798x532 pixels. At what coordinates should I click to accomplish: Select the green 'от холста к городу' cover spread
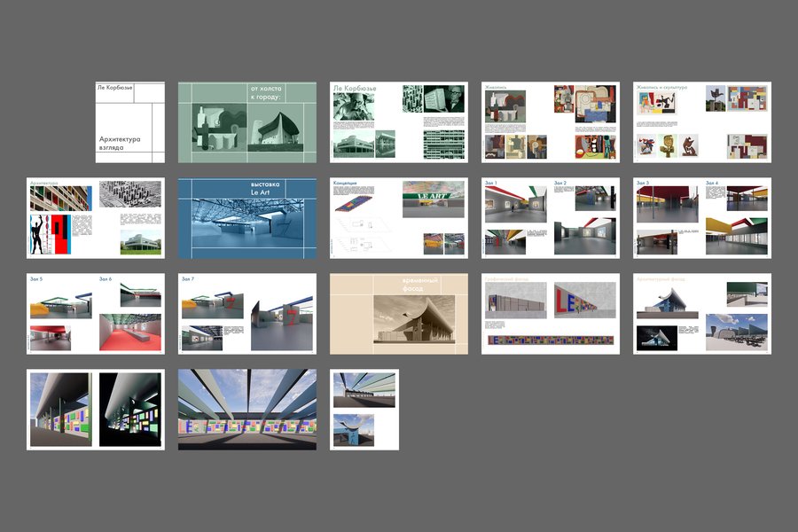tap(247, 122)
